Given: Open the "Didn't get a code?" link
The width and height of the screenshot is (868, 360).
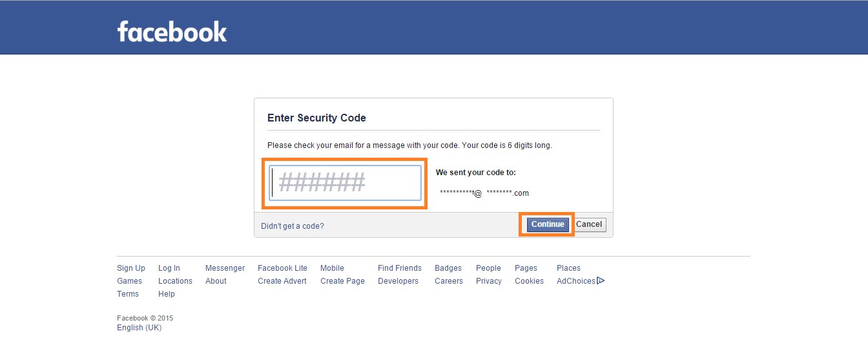Looking at the screenshot, I should (293, 226).
